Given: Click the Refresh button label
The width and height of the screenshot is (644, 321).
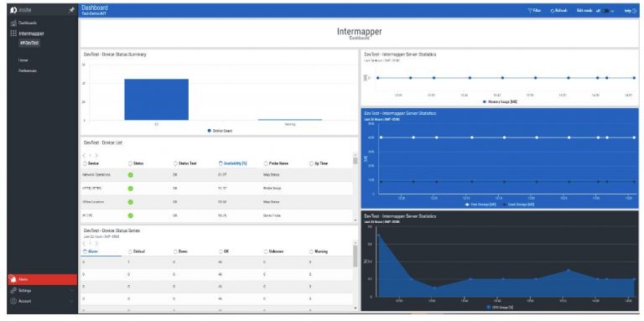Looking at the screenshot, I should point(561,11).
